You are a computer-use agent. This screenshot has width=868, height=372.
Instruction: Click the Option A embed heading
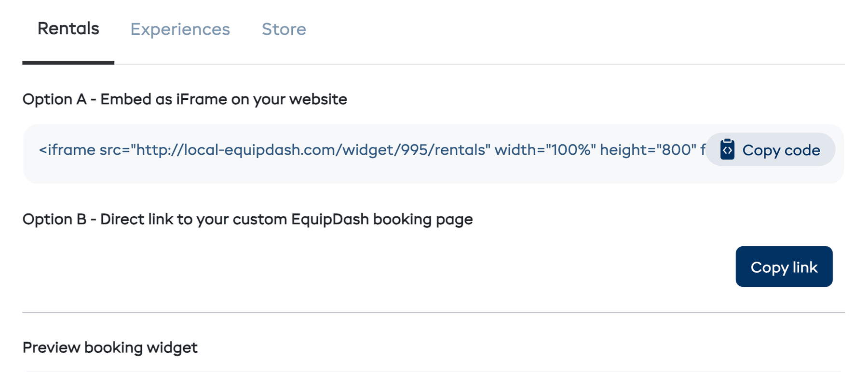(185, 99)
